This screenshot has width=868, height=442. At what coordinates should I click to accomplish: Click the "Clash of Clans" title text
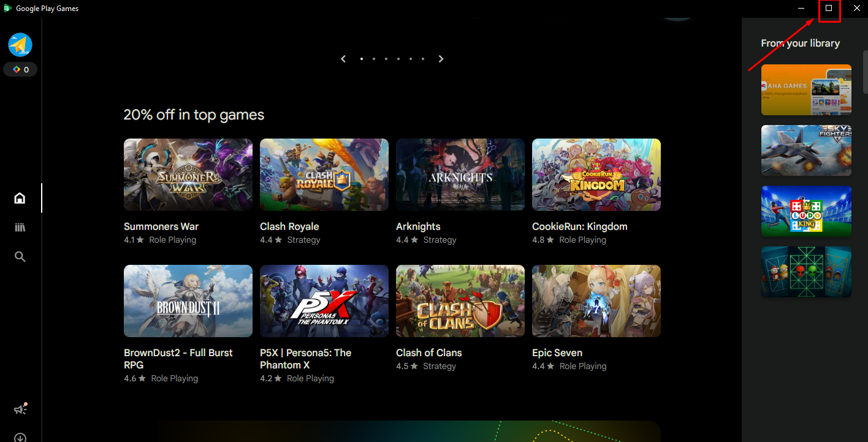click(429, 352)
